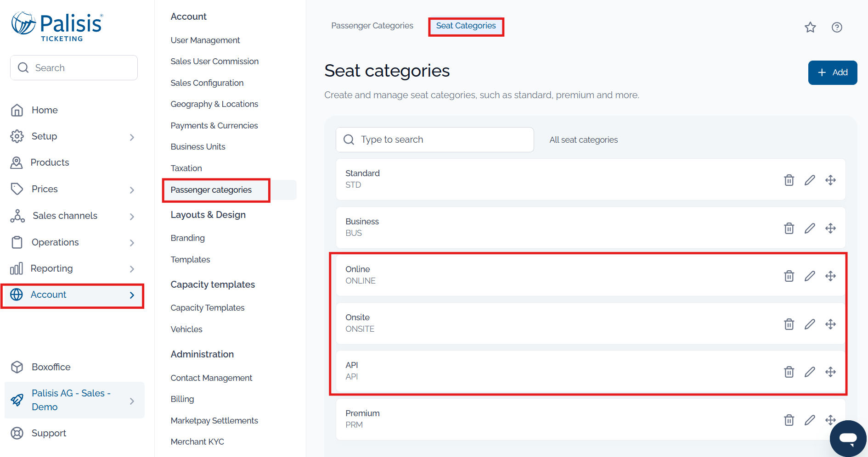The width and height of the screenshot is (868, 457).
Task: Expand the Account menu chevron
Action: tap(132, 295)
